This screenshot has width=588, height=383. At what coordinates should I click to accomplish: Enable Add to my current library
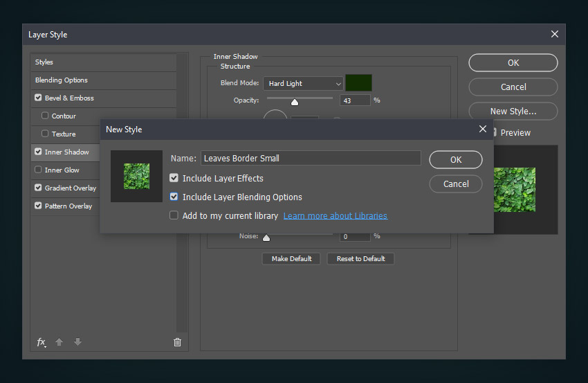(174, 216)
